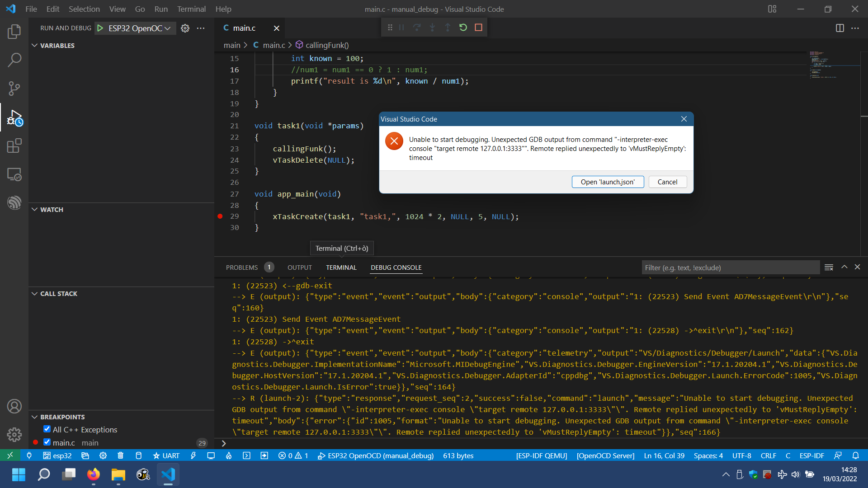
Task: Toggle All C++ Exceptions breakpoint checkbox
Action: (x=47, y=429)
